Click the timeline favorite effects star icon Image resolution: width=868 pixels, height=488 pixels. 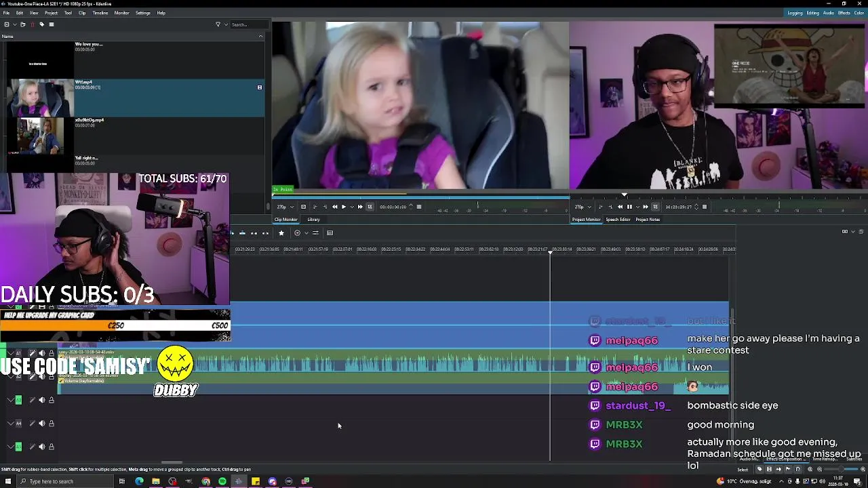point(281,233)
